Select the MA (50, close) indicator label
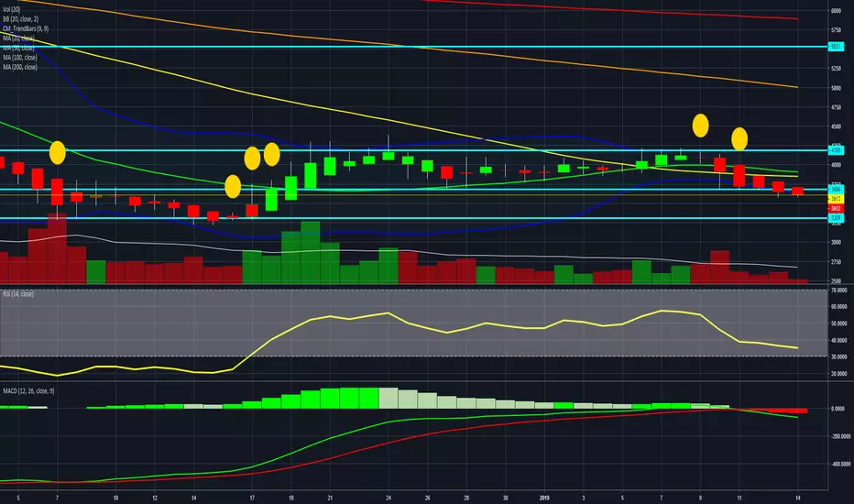The image size is (854, 504). click(x=18, y=48)
